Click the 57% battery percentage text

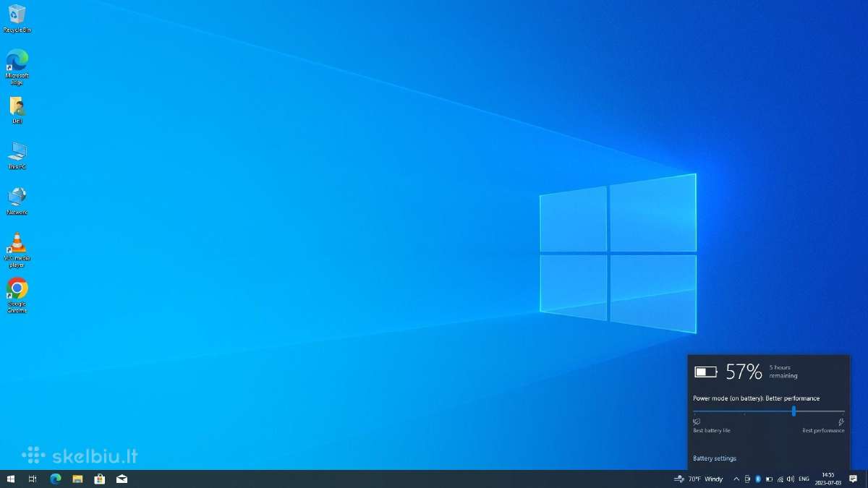(x=744, y=372)
